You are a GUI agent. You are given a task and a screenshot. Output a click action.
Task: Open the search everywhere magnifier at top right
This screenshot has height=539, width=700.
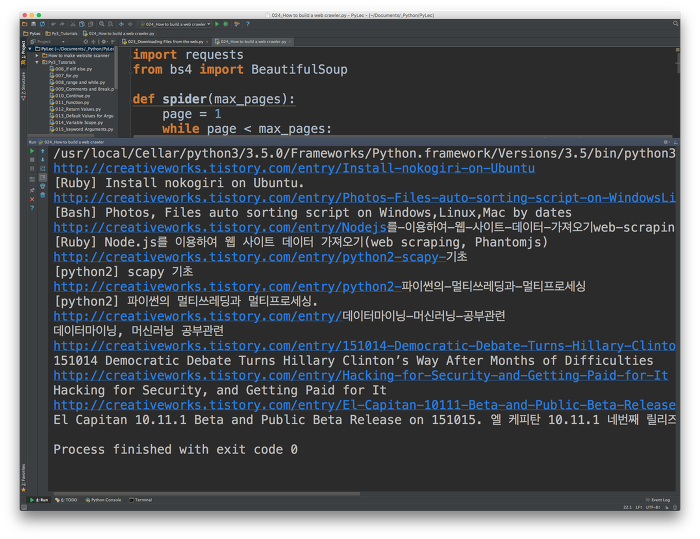pyautogui.click(x=675, y=24)
